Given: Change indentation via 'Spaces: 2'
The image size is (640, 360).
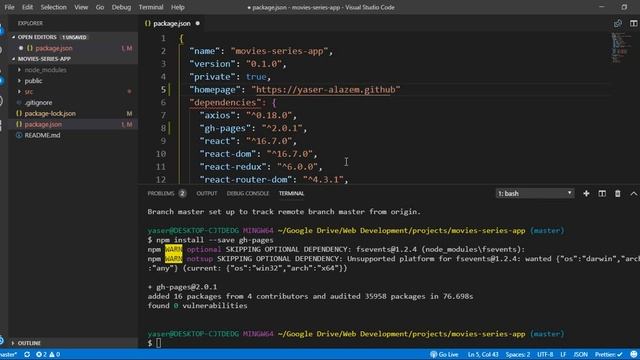Looking at the screenshot, I should 518,354.
